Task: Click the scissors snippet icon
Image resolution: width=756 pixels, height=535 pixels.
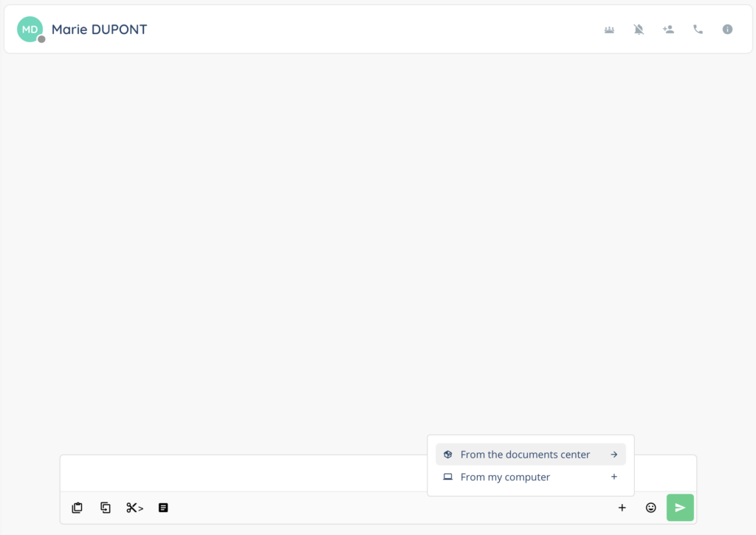Action: pyautogui.click(x=134, y=508)
